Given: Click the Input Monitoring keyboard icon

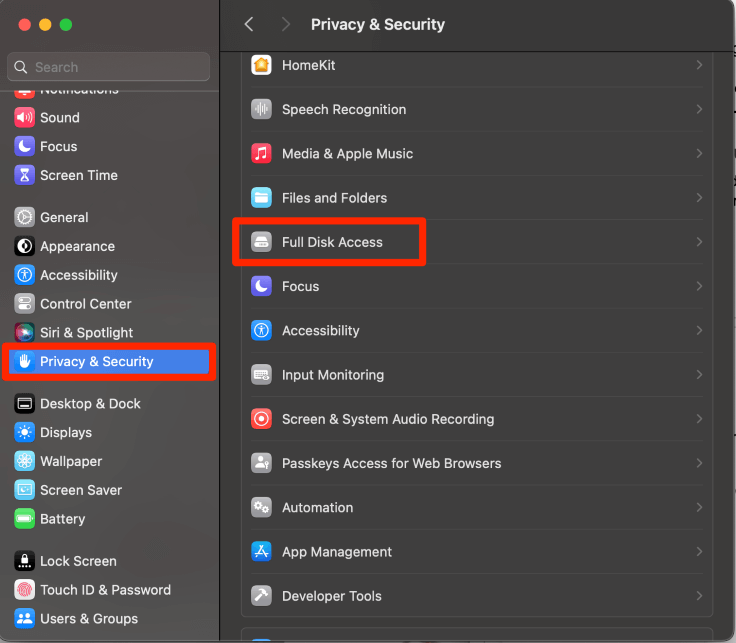Looking at the screenshot, I should 261,375.
